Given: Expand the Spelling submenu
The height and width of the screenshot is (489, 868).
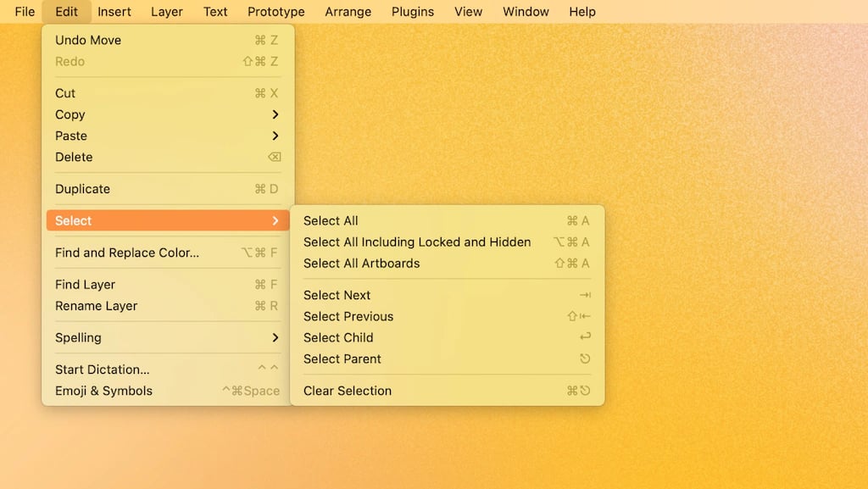Looking at the screenshot, I should (168, 337).
